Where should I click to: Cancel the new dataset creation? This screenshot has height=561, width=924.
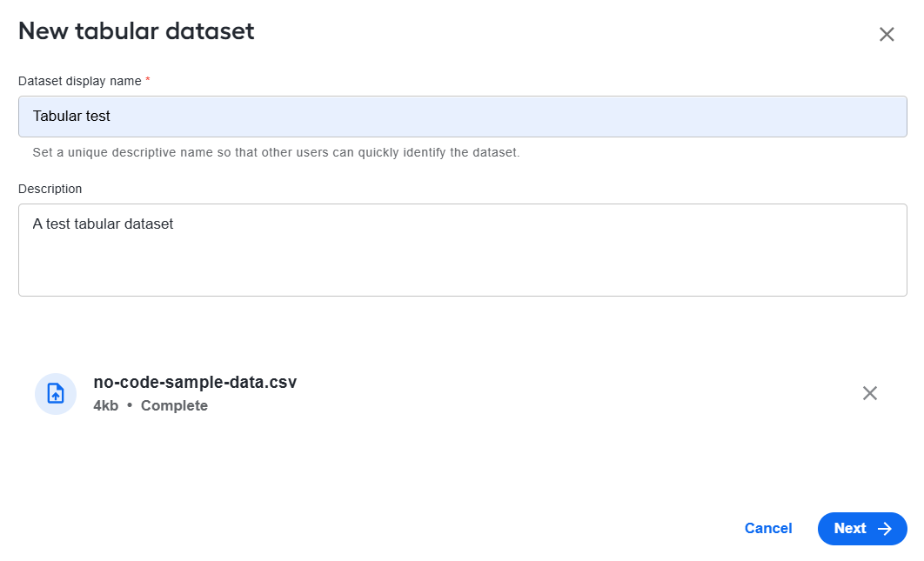(x=768, y=529)
